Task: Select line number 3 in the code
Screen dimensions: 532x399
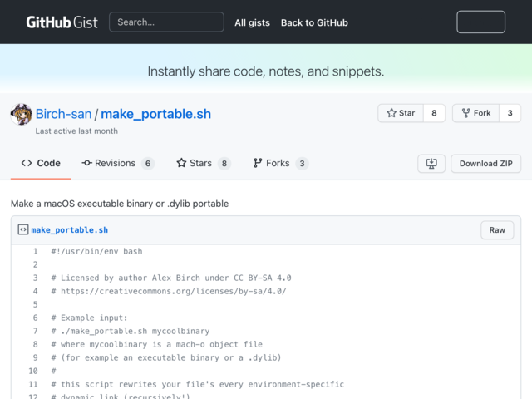Action: pyautogui.click(x=35, y=278)
